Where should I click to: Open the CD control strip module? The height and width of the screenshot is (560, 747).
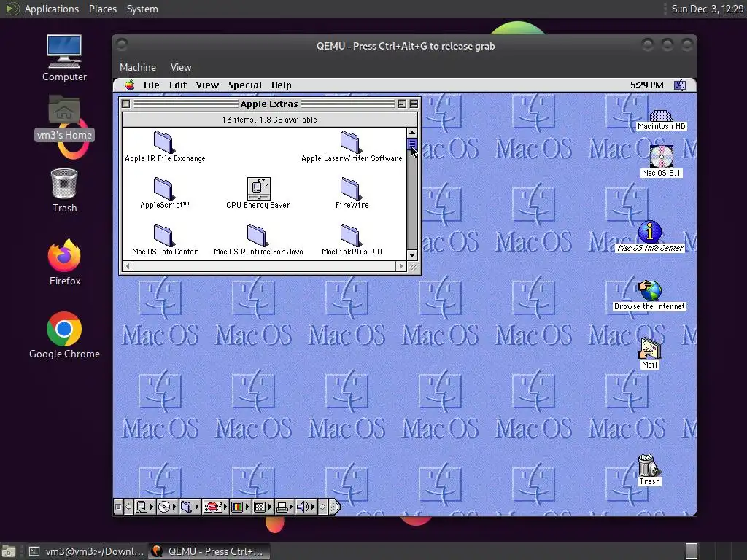pyautogui.click(x=167, y=507)
